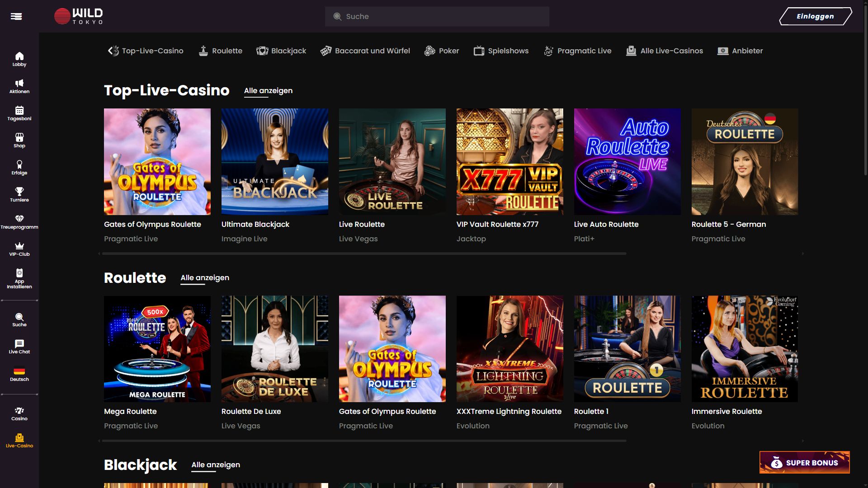Open Immersive Roulette game thumbnail
The width and height of the screenshot is (868, 488).
(745, 349)
